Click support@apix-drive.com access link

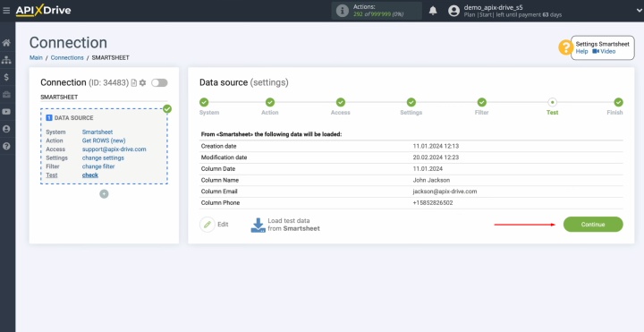(114, 149)
